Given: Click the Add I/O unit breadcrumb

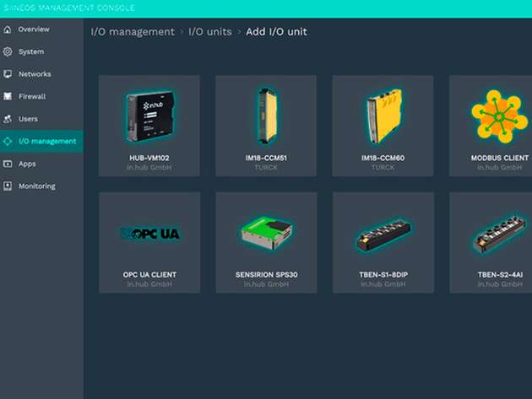Looking at the screenshot, I should 276,32.
